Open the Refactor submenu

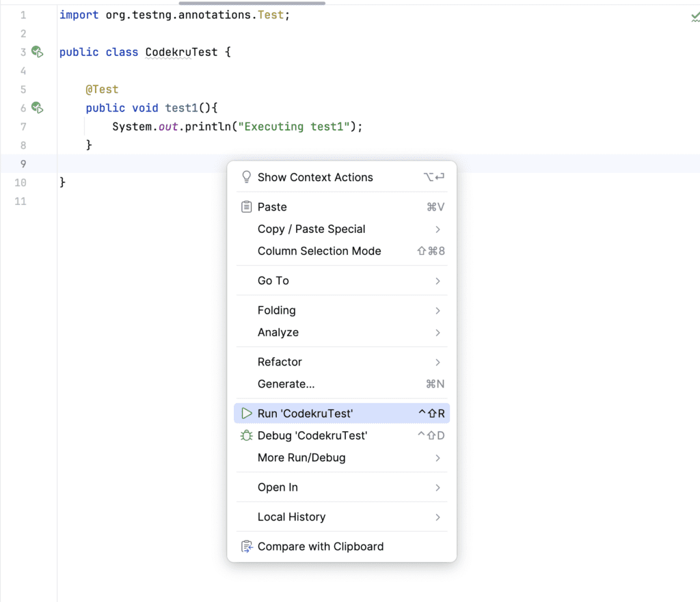click(x=342, y=362)
